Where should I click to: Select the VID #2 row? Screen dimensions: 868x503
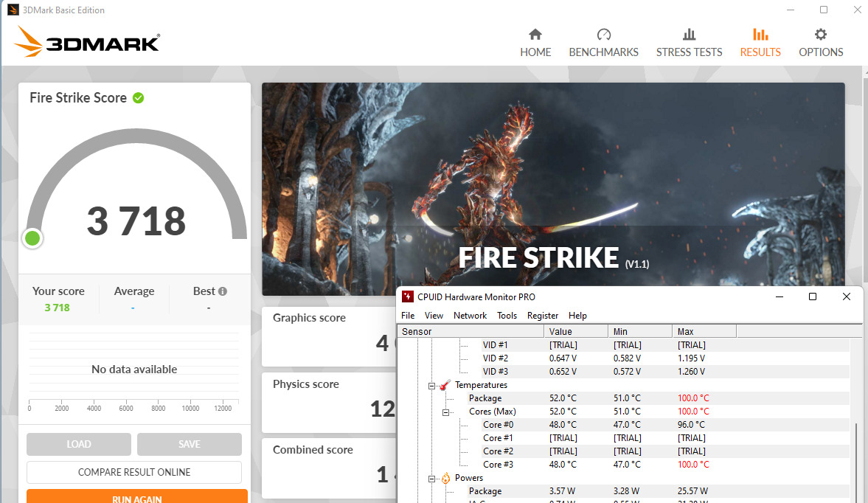click(x=624, y=358)
